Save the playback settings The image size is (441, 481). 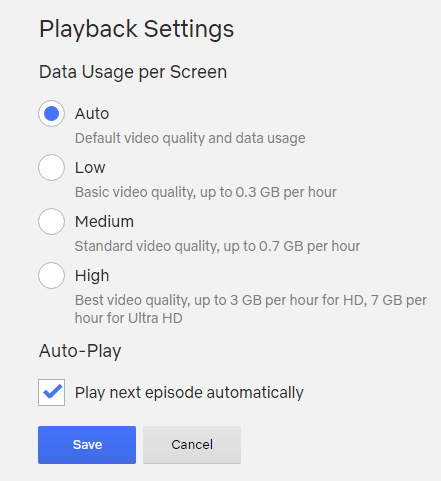pos(87,445)
